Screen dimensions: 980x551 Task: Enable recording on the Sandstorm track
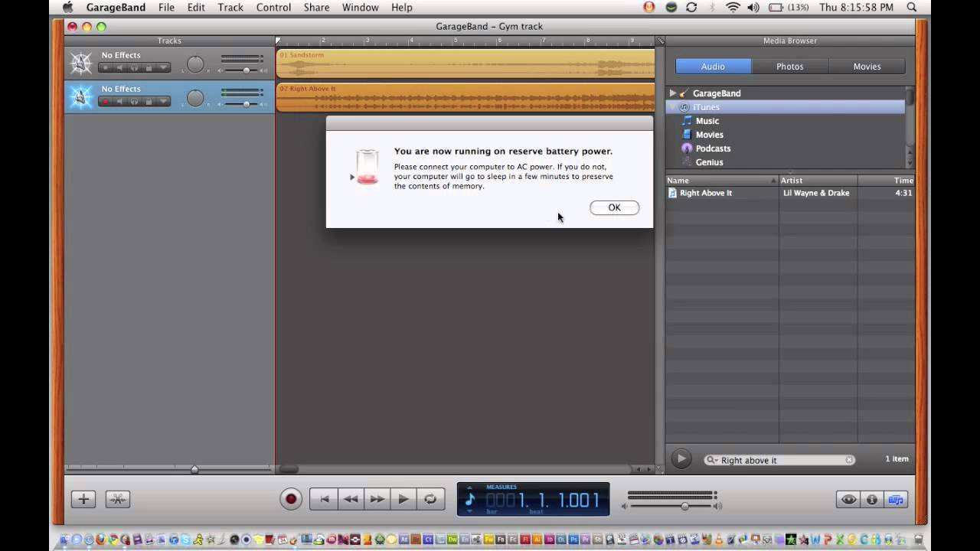tap(106, 68)
